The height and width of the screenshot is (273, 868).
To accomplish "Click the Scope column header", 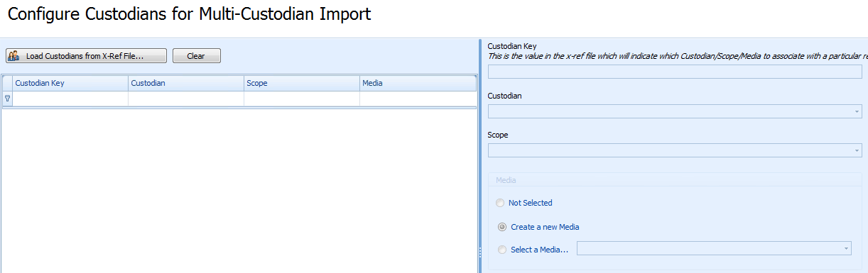I will 302,83.
